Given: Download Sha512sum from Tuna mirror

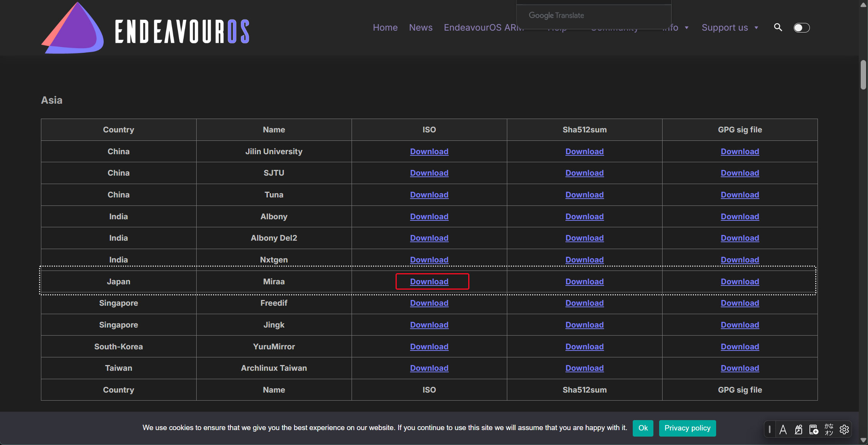Looking at the screenshot, I should pyautogui.click(x=585, y=195).
